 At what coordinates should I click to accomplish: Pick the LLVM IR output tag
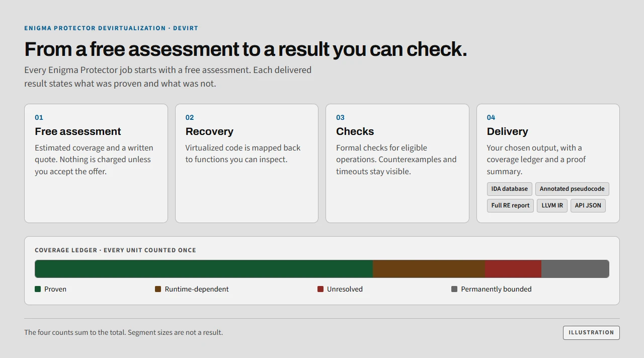click(x=552, y=205)
